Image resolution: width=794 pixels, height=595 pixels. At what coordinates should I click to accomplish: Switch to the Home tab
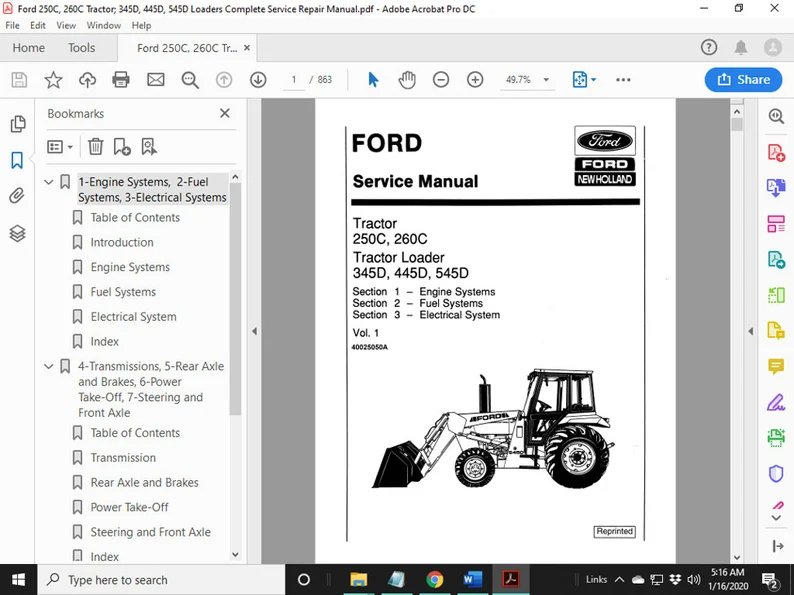tap(28, 48)
